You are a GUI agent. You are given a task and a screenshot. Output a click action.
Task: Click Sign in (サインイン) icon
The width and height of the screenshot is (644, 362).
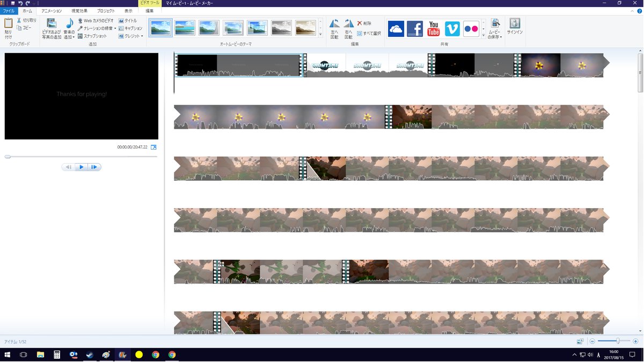515,23
